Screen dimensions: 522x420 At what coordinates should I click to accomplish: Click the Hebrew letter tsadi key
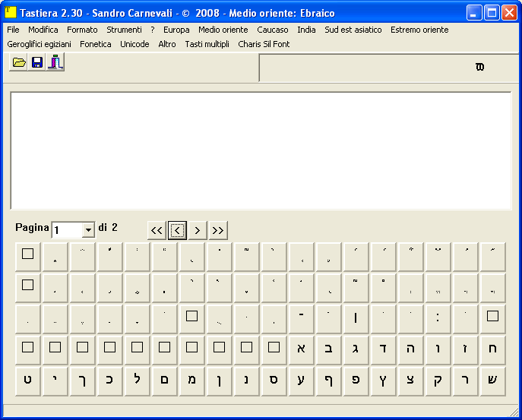tap(410, 380)
